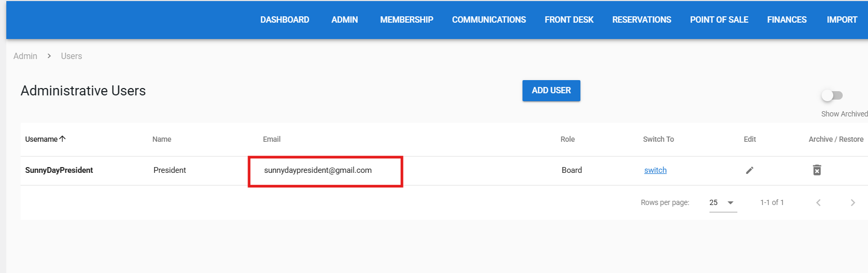The height and width of the screenshot is (273, 868).
Task: Click the pencil edit icon for SunnyDayPresident
Action: pyautogui.click(x=749, y=170)
